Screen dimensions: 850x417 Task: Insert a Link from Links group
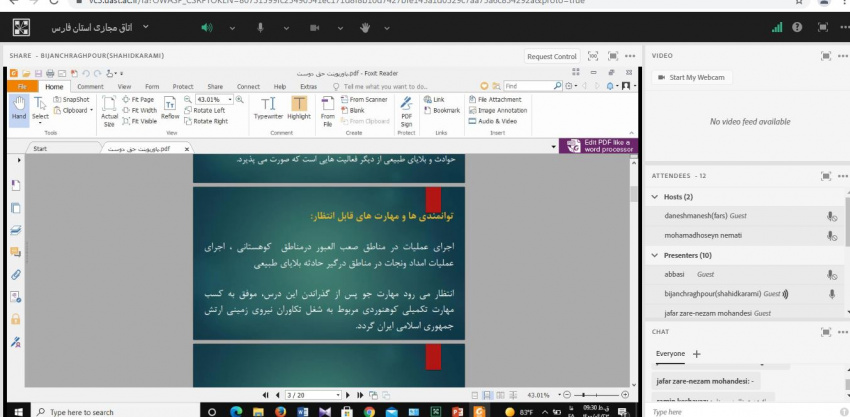click(x=434, y=99)
